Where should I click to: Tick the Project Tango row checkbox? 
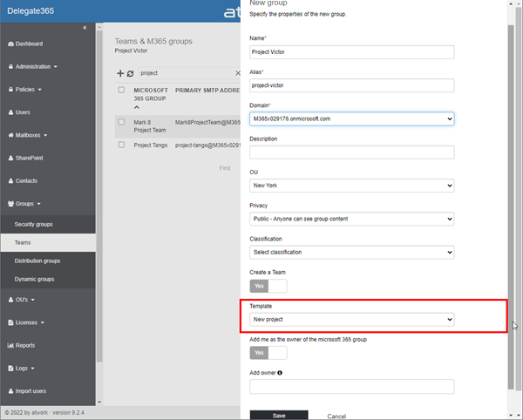(x=121, y=146)
